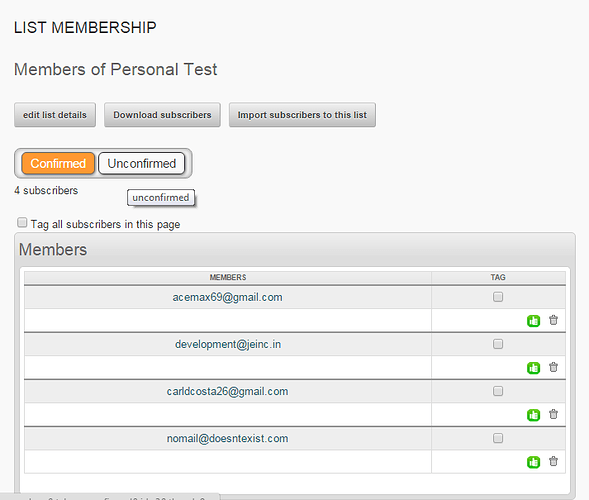Click green icon for development@jeinc.in row
589x500 pixels.
[533, 368]
